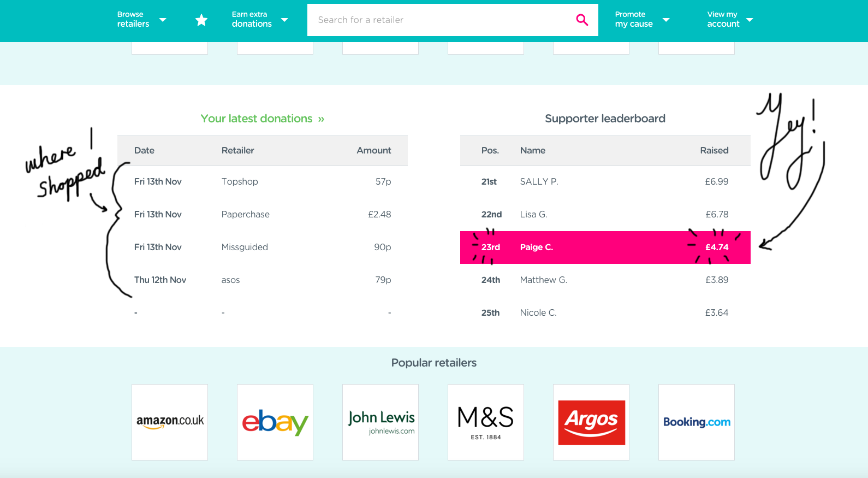Open the Promote my cause dropdown
The width and height of the screenshot is (868, 478).
642,20
